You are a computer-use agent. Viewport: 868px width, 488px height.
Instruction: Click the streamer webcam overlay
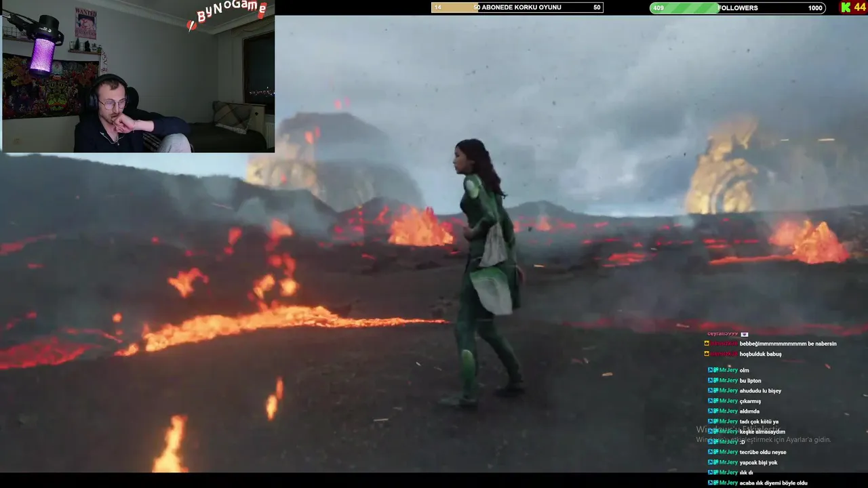point(138,76)
